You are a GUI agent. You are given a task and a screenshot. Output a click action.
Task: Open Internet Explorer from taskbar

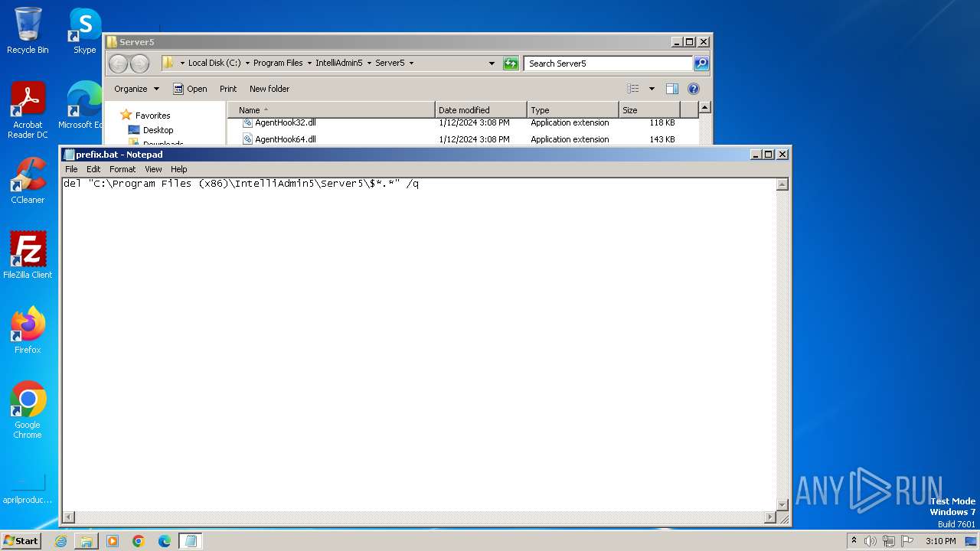click(60, 541)
